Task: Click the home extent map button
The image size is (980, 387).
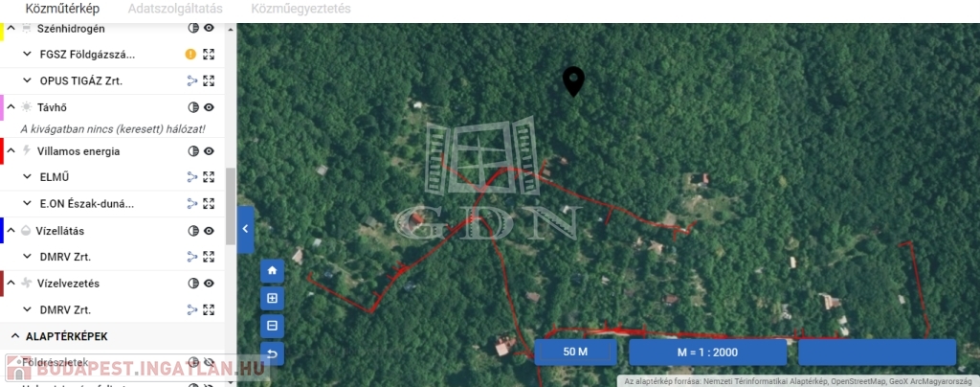Action: coord(272,271)
